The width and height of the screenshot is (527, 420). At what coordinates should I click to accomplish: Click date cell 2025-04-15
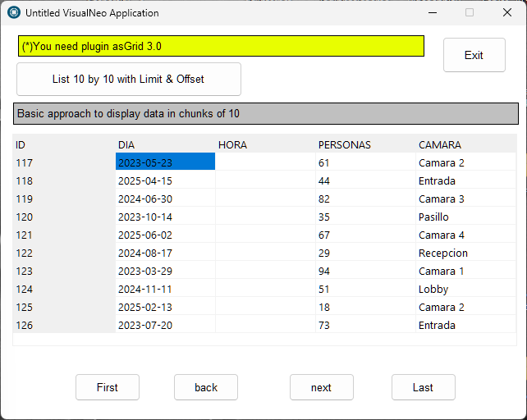click(x=165, y=180)
